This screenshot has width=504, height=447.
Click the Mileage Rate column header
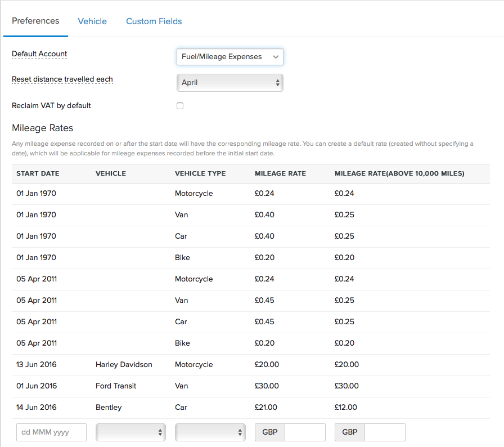pos(280,173)
